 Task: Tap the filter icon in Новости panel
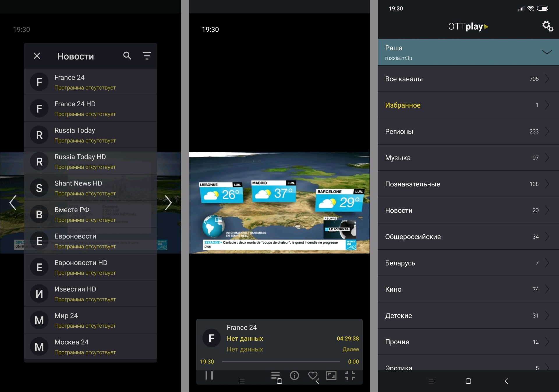click(147, 56)
